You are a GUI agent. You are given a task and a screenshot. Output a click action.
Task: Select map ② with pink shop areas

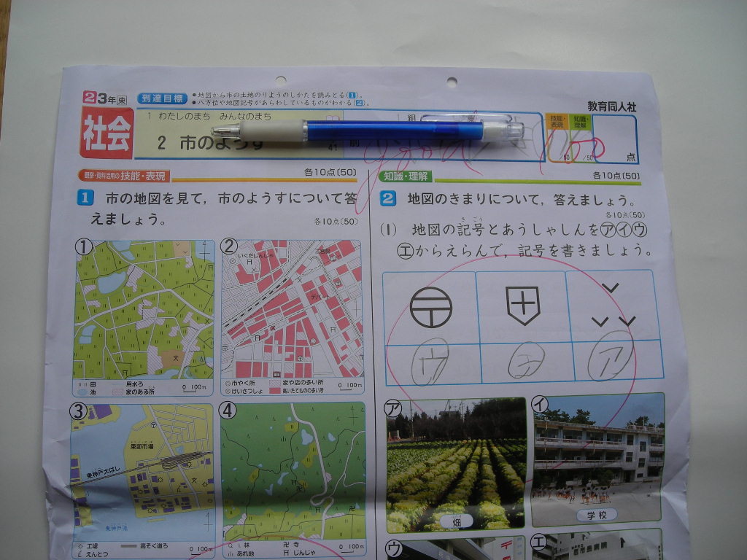(292, 310)
